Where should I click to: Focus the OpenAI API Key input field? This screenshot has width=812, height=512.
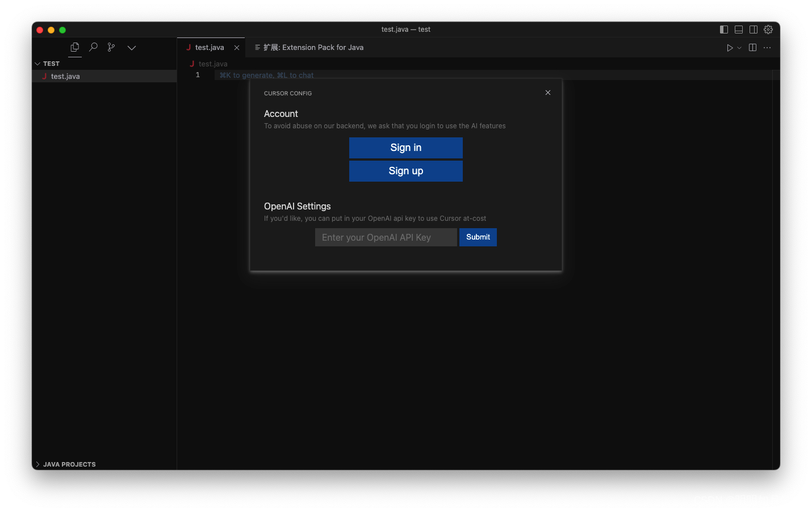click(386, 237)
